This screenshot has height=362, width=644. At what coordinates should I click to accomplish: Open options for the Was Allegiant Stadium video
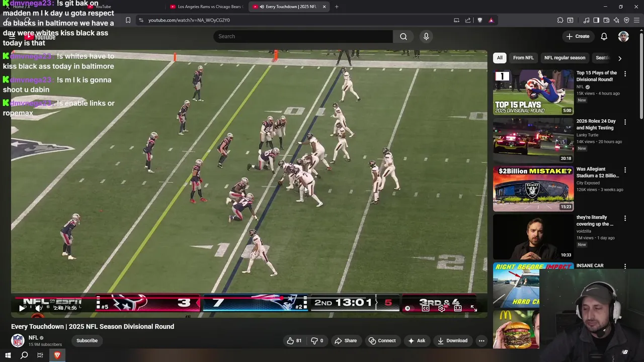point(625,170)
